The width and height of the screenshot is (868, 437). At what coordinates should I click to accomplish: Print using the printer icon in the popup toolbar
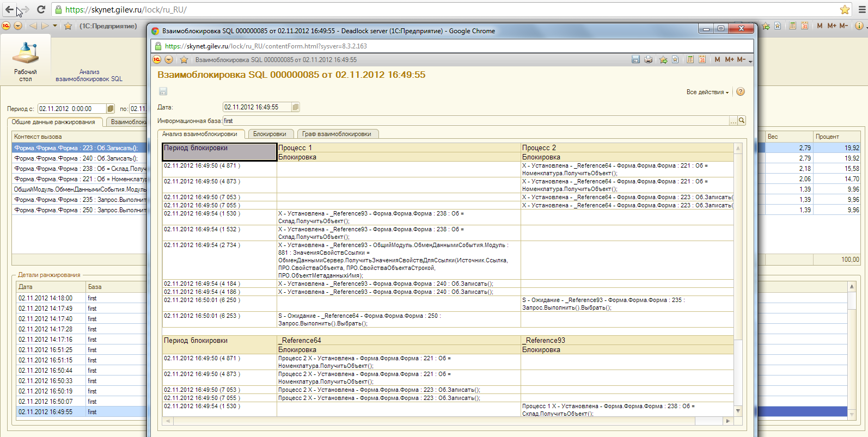click(x=648, y=59)
